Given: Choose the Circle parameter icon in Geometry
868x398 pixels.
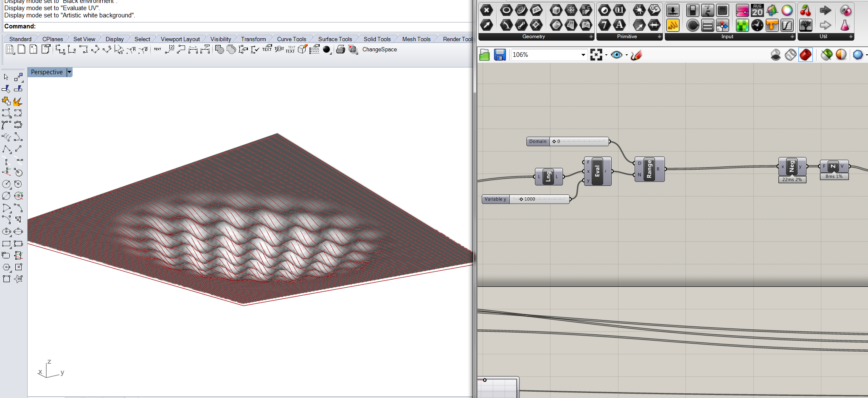Looking at the screenshot, I should (x=506, y=10).
